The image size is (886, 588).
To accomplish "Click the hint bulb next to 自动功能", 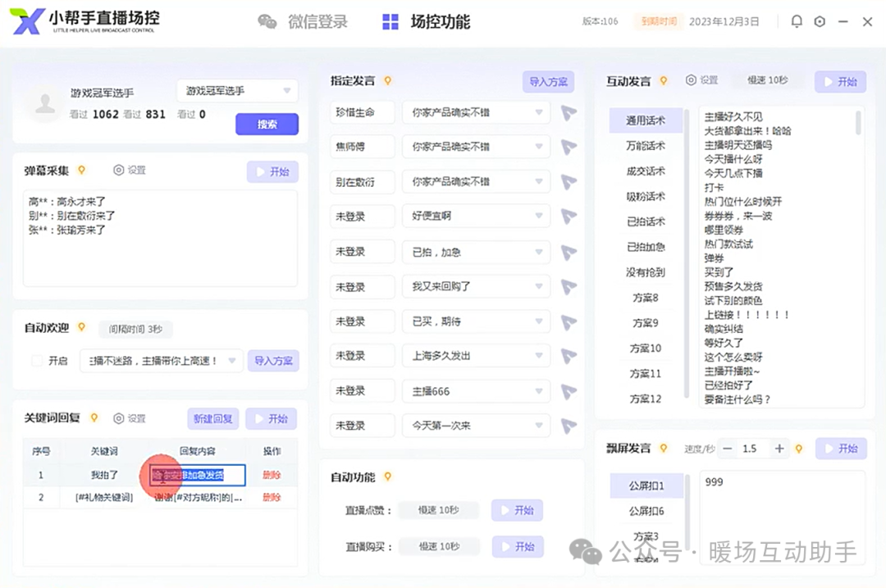I will pos(388,476).
